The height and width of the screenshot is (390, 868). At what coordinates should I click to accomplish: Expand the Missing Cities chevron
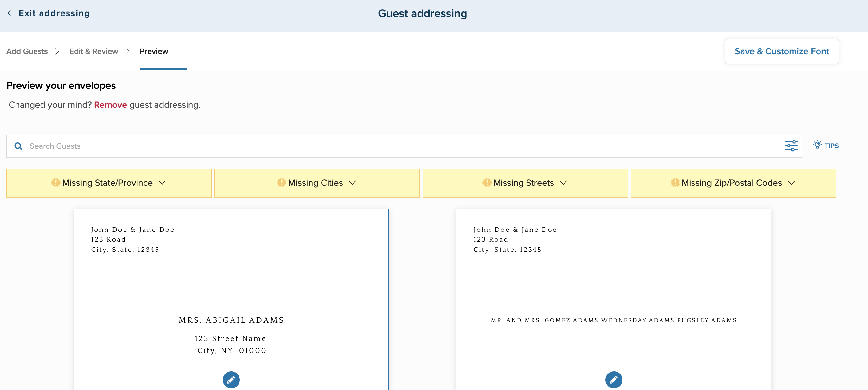[353, 183]
